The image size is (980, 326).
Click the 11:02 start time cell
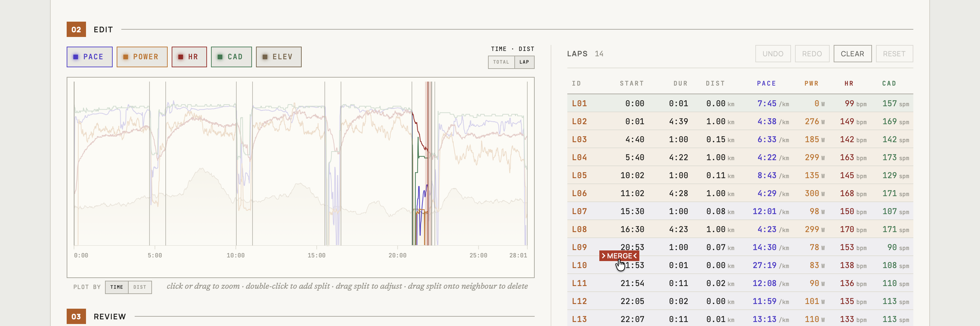tap(632, 193)
